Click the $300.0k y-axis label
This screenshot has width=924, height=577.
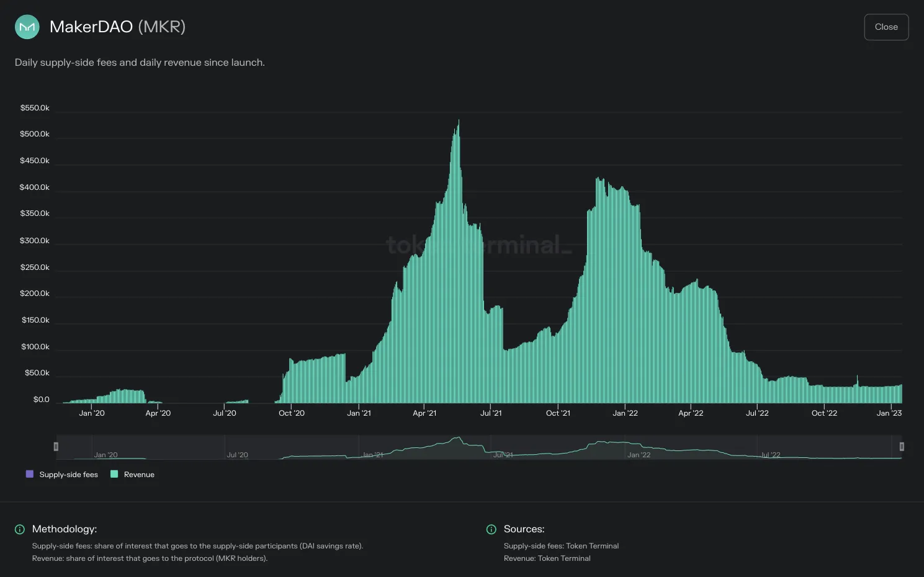click(35, 241)
